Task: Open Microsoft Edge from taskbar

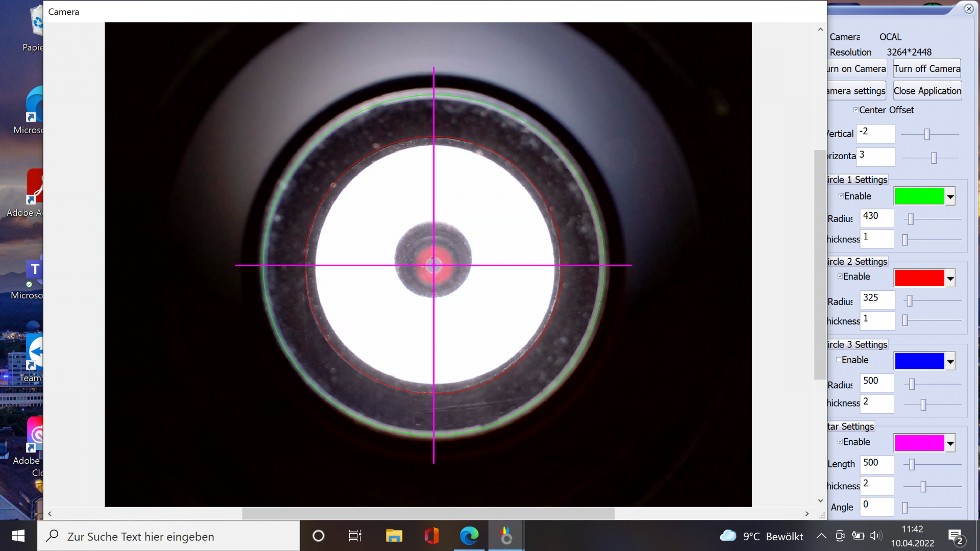Action: click(x=469, y=536)
